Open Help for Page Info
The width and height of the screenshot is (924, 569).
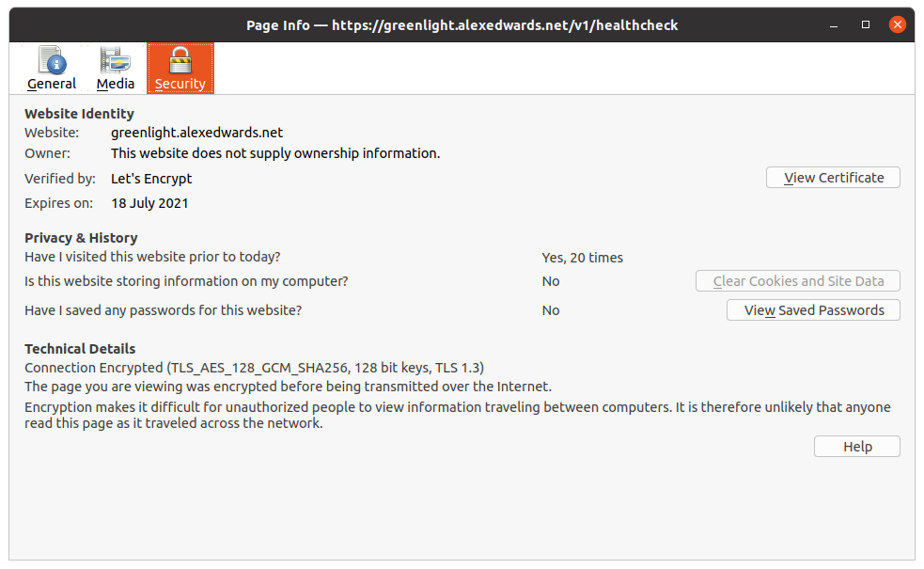[x=856, y=447]
